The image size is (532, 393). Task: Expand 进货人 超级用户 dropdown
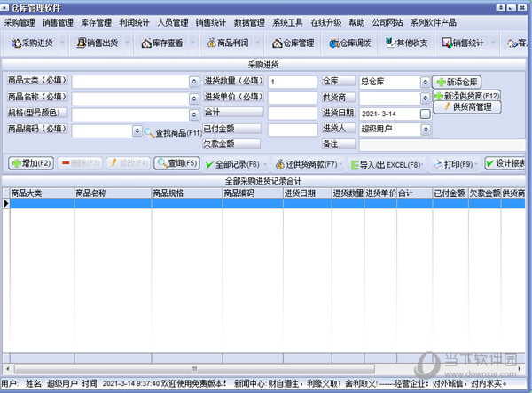pos(426,130)
